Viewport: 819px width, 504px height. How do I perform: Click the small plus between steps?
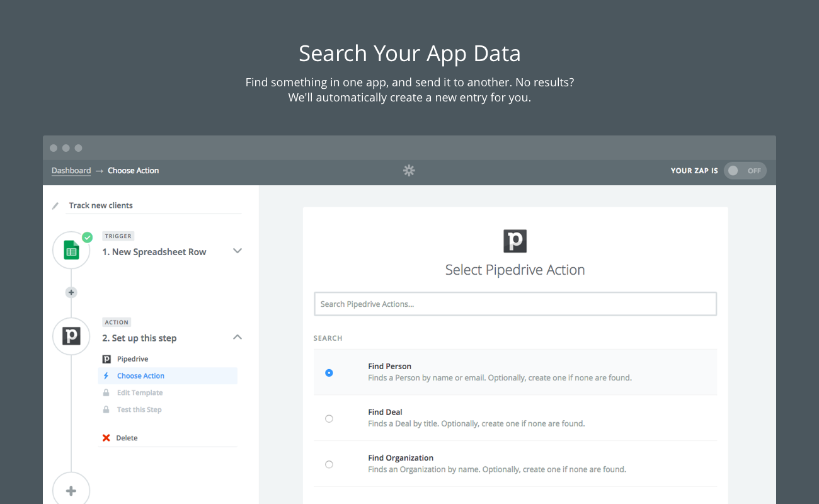pos(71,292)
